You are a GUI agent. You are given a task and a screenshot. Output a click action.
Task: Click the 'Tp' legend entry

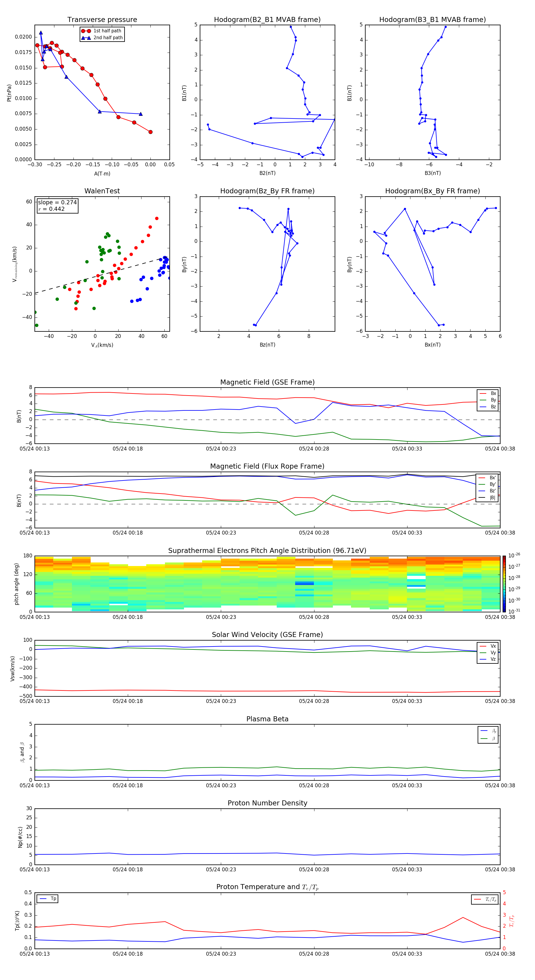point(48,899)
